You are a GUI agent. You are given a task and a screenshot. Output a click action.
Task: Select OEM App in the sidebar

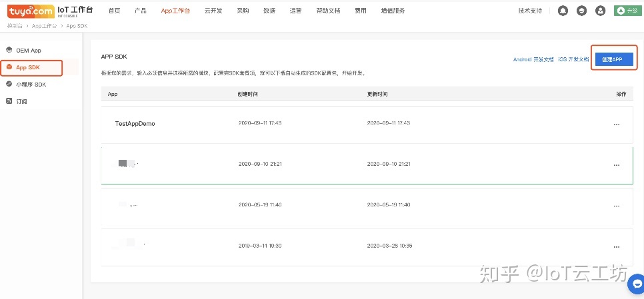(x=29, y=51)
